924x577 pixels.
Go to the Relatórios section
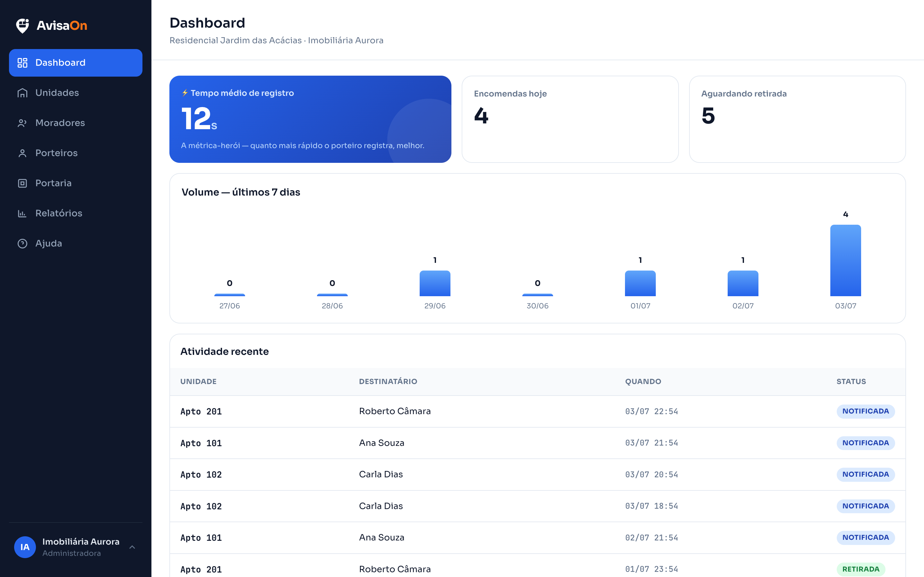tap(76, 213)
